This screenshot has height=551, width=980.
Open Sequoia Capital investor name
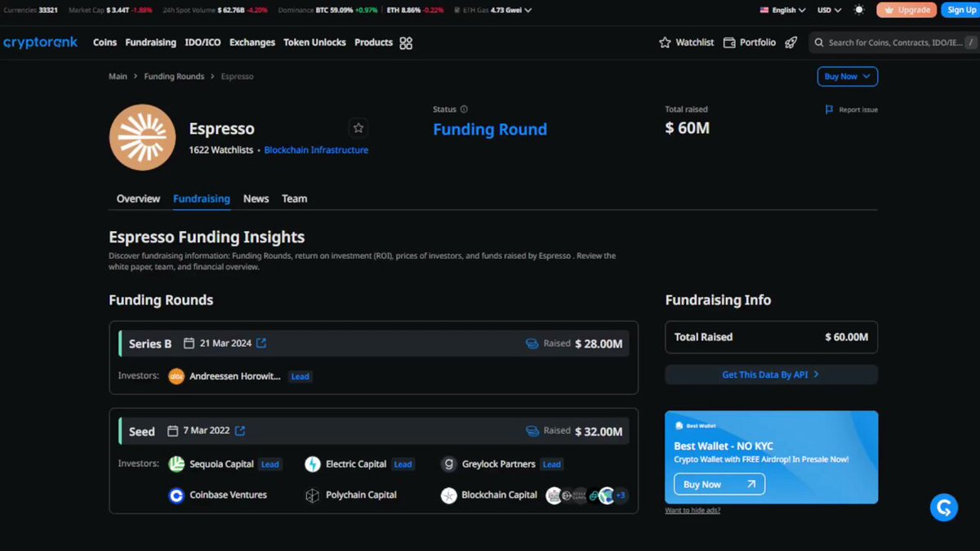(221, 464)
